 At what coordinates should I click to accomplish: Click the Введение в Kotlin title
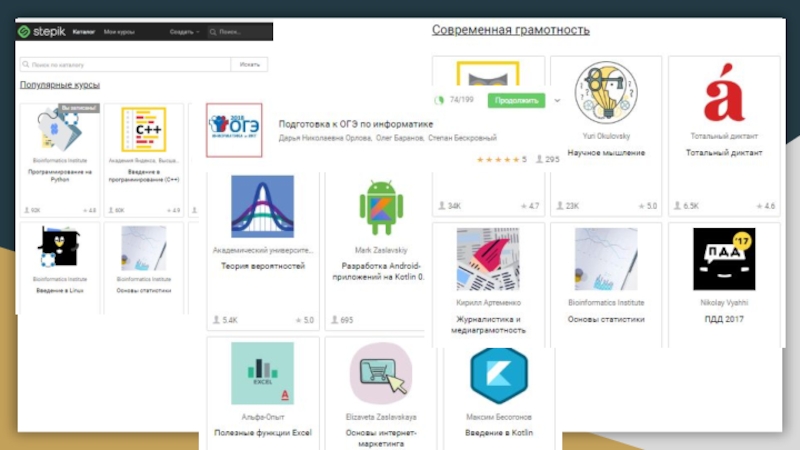point(499,433)
